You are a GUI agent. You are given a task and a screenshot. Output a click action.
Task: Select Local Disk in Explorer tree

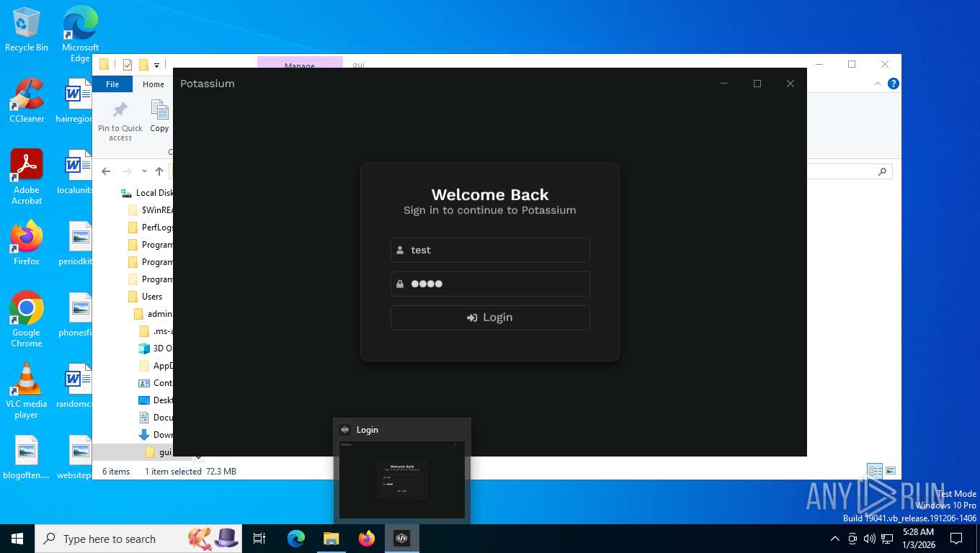point(148,193)
